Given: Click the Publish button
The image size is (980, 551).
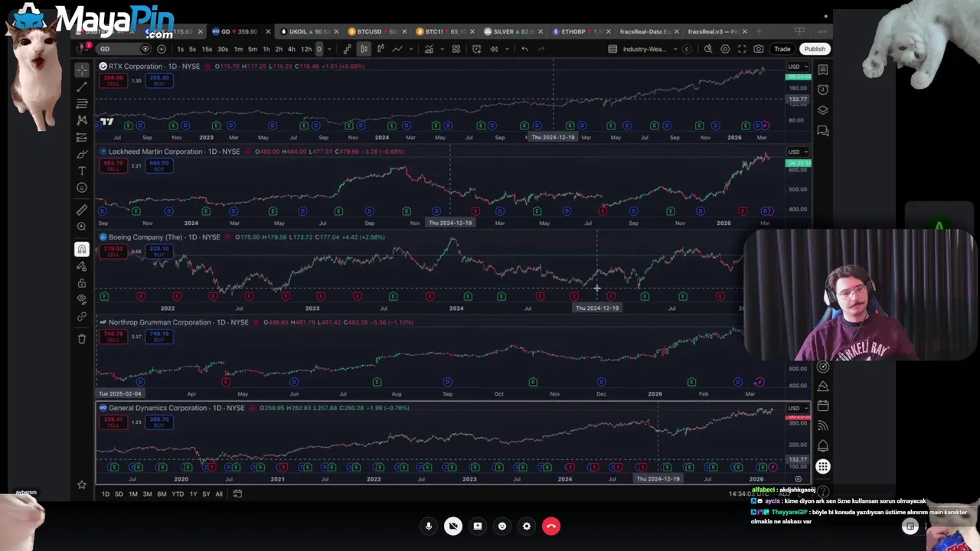Looking at the screenshot, I should [815, 49].
